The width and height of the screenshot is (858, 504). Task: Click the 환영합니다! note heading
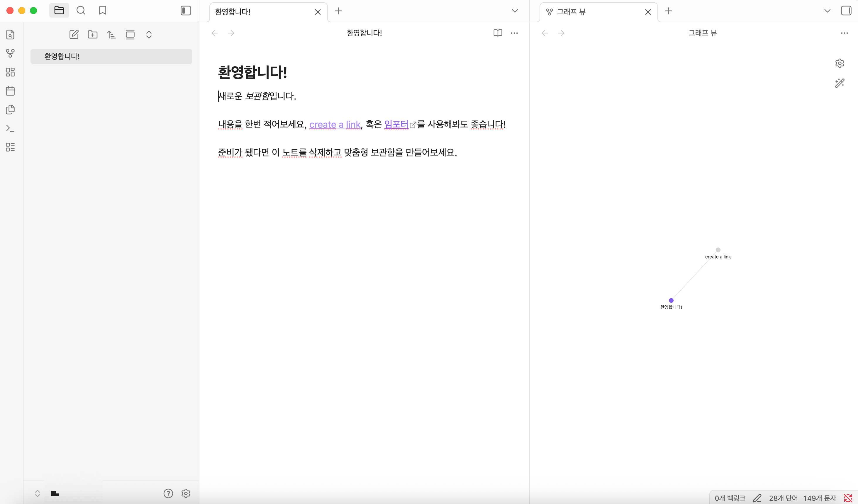click(x=252, y=72)
